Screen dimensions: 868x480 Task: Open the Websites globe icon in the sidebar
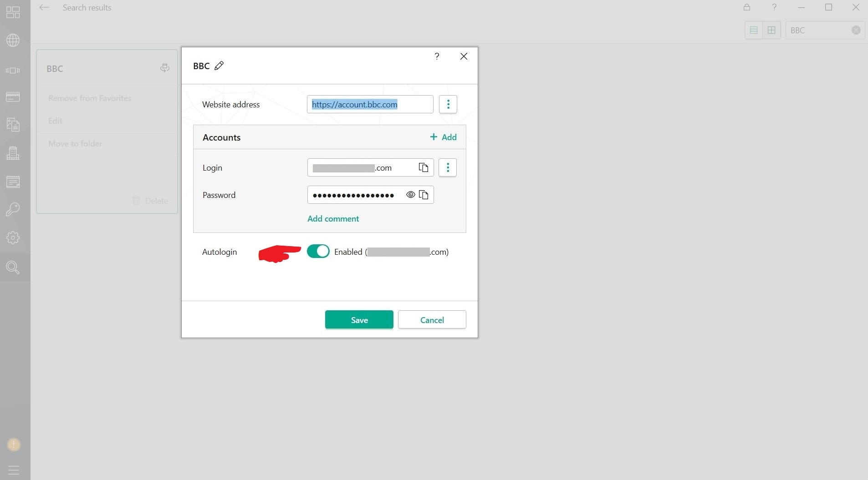[13, 40]
